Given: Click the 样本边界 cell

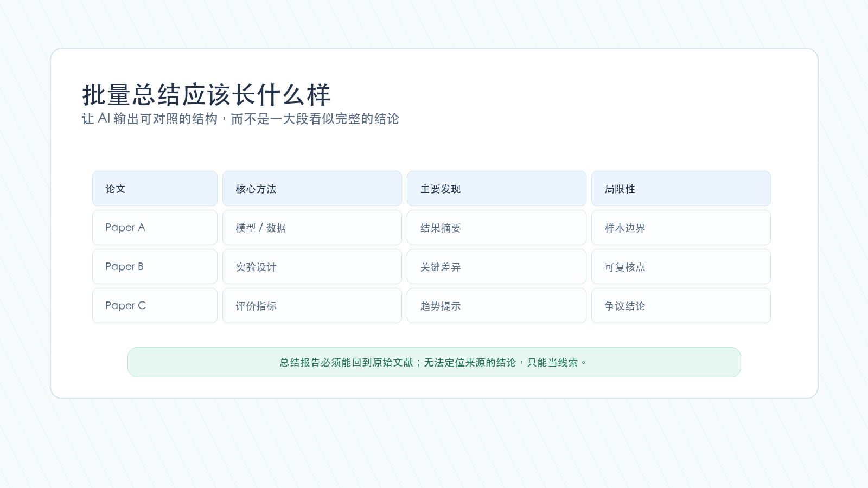Looking at the screenshot, I should [x=681, y=228].
